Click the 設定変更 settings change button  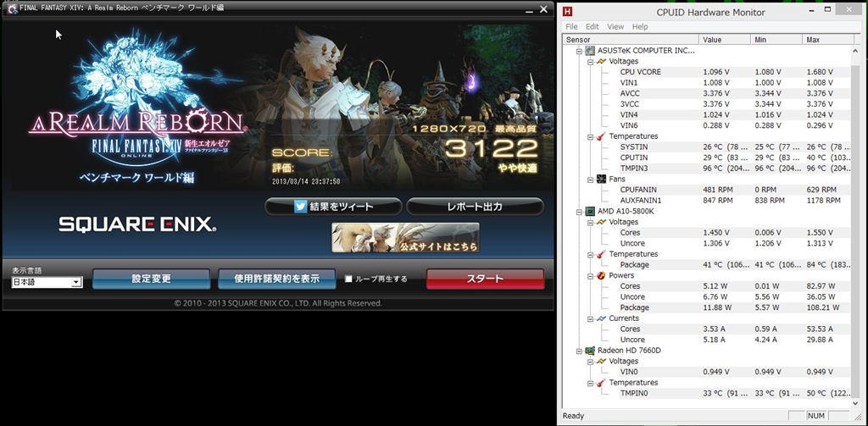(x=151, y=279)
